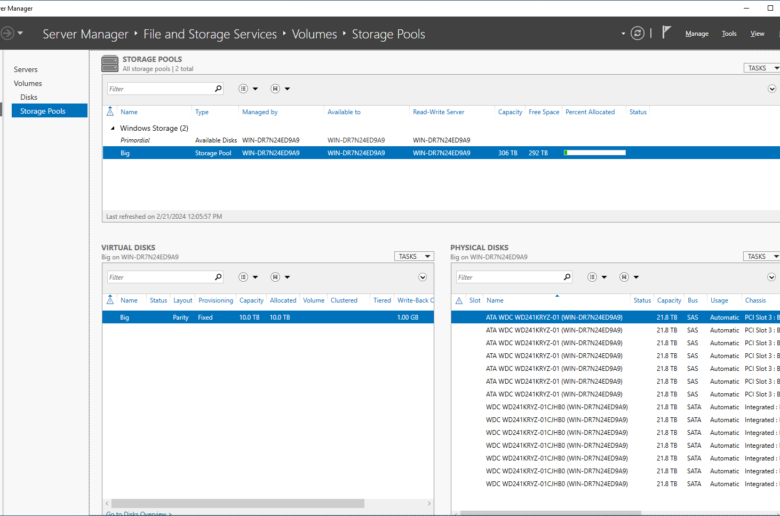Viewport: 780px width, 516px height.
Task: Click the Percent Allocated bar for Big
Action: pos(594,153)
